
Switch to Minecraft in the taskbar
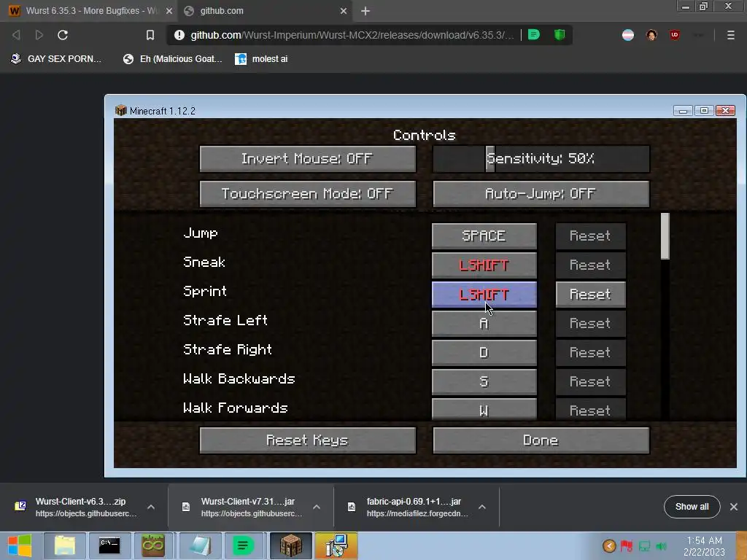290,545
